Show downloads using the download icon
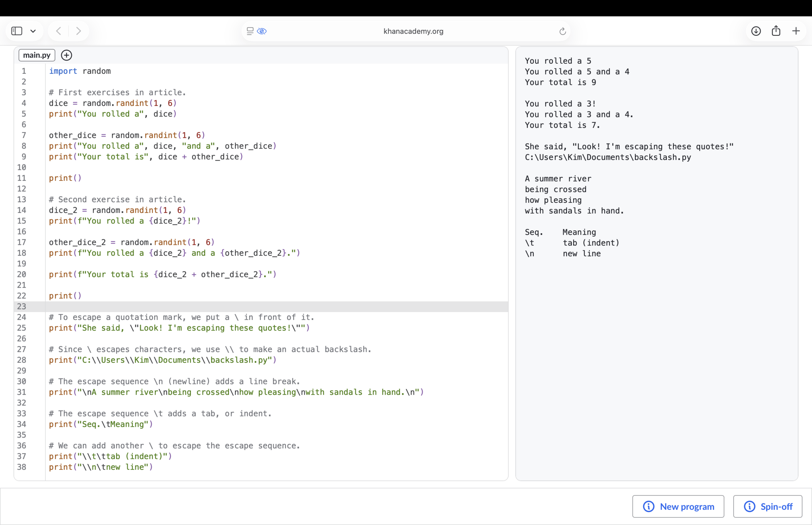812x525 pixels. click(756, 31)
